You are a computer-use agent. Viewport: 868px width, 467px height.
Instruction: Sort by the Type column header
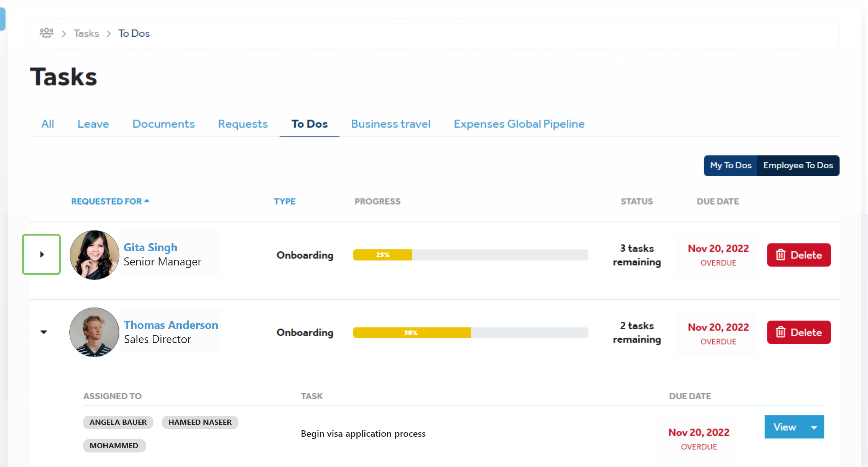click(x=284, y=201)
